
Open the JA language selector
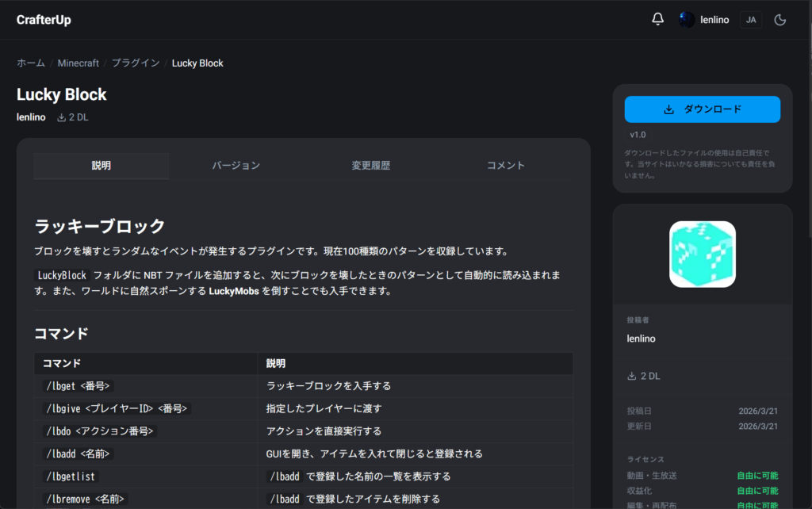coord(750,20)
